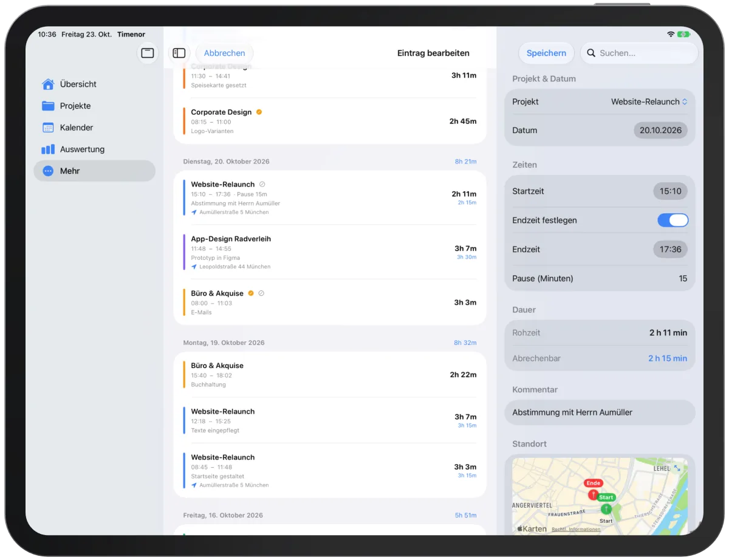Click the window layout icon beside sidebar toggle
Viewport: 729px width, 560px height.
[x=148, y=53]
